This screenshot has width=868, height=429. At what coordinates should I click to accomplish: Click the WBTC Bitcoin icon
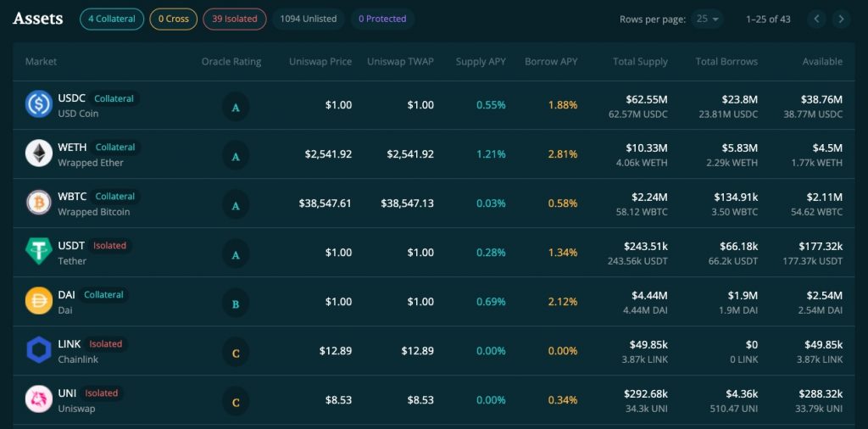[x=39, y=203]
